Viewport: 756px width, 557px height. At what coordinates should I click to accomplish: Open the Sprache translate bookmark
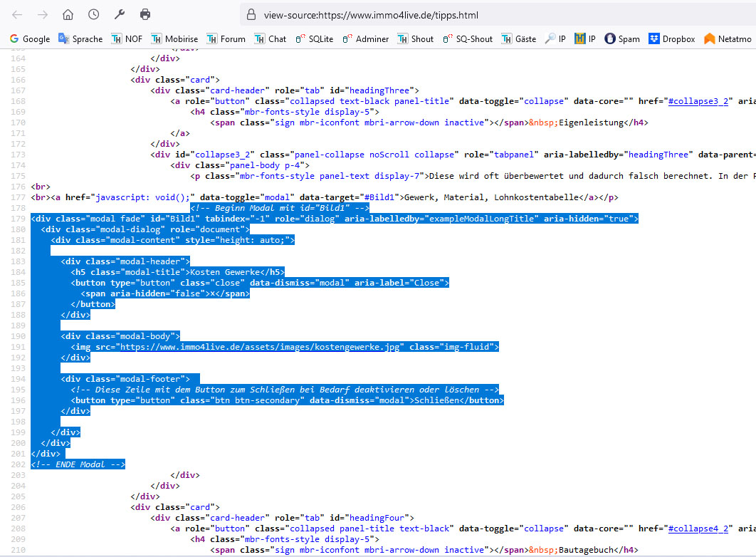point(80,39)
